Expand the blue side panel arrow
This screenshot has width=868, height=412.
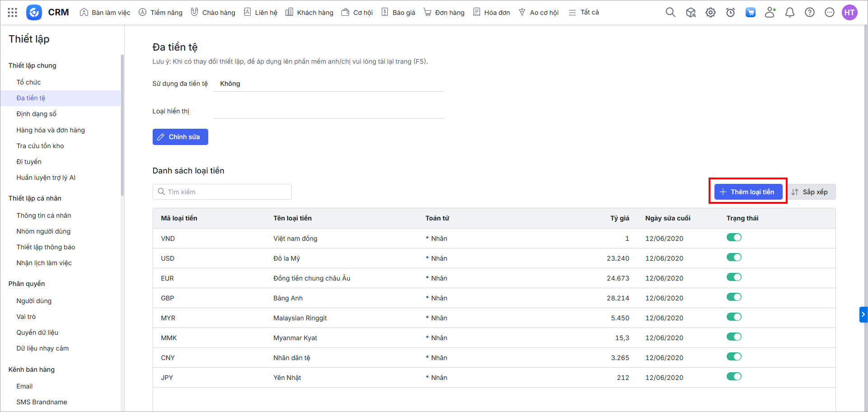pos(863,314)
